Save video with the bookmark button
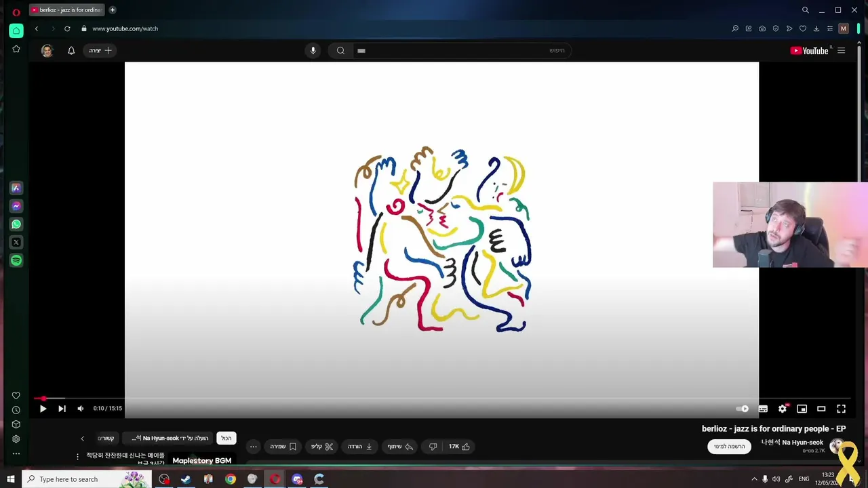 (x=283, y=447)
